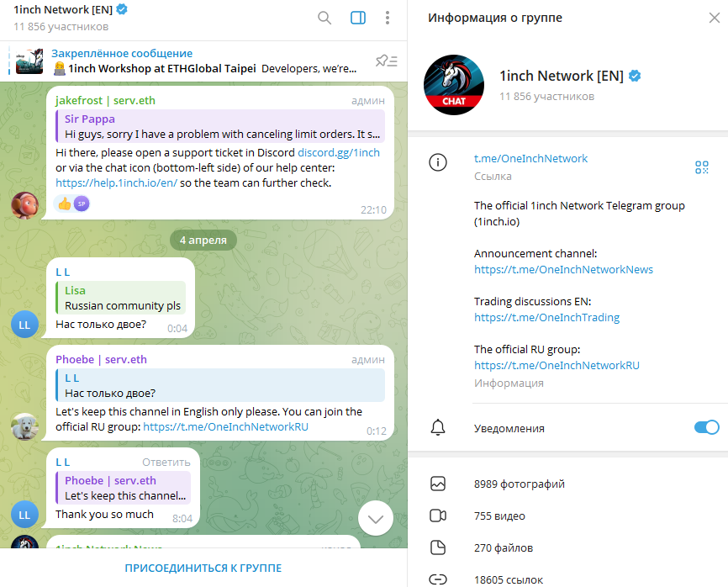Click LL avatar beside 'Thank you so much'
This screenshot has height=587, width=728.
(24, 515)
